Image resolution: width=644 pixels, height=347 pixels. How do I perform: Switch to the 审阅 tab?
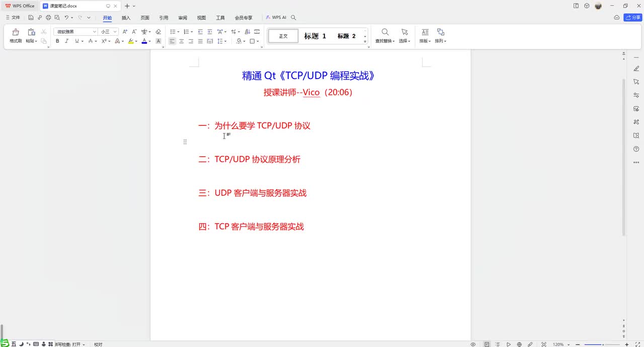tap(183, 18)
